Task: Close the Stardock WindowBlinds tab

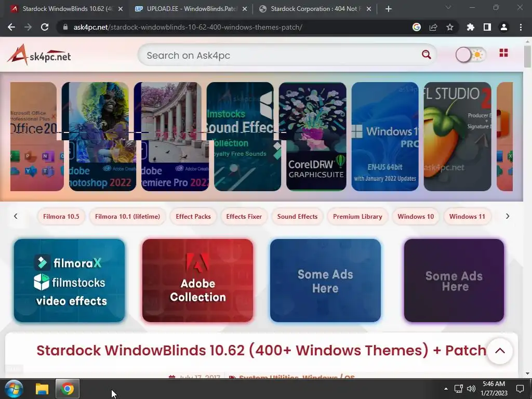Action: click(x=121, y=9)
